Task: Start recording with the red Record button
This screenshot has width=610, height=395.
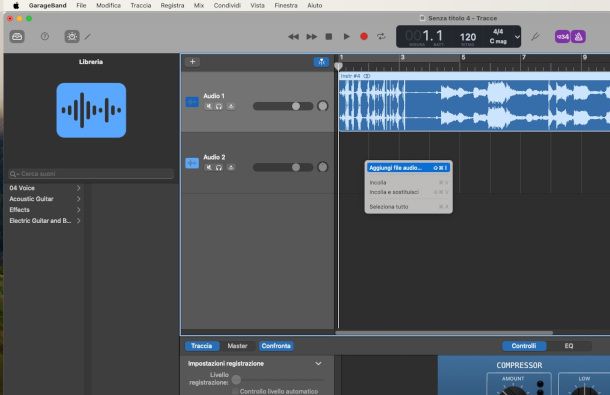Action: pos(364,37)
